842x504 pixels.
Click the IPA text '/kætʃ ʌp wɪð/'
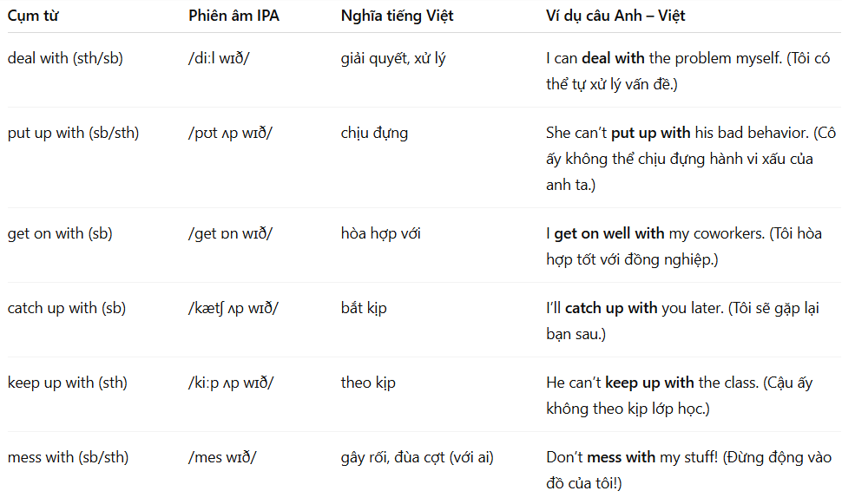[x=233, y=308]
